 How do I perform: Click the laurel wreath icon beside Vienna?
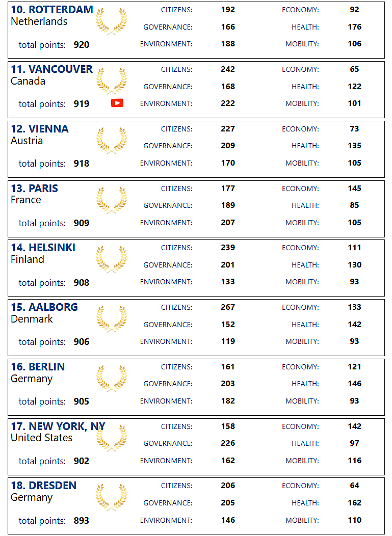click(112, 141)
